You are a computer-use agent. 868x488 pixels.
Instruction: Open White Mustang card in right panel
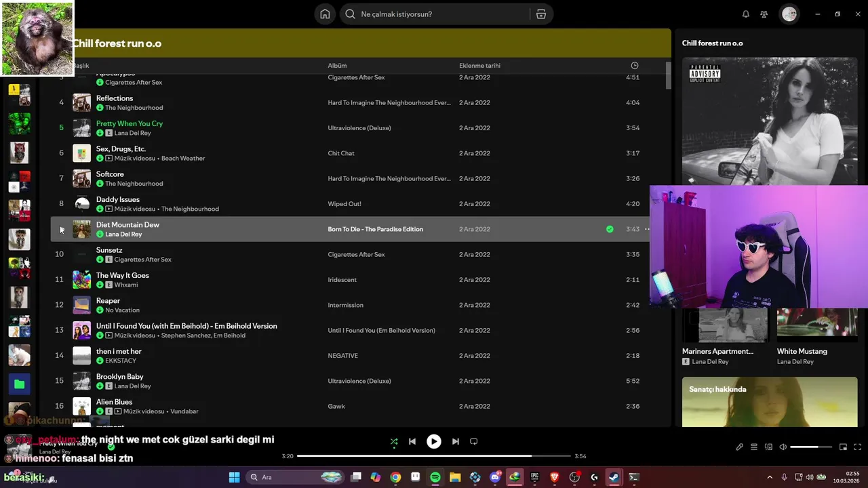point(817,338)
